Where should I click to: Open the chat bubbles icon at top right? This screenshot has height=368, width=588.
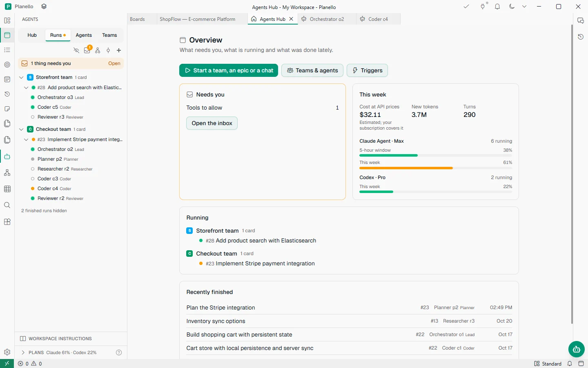[581, 20]
